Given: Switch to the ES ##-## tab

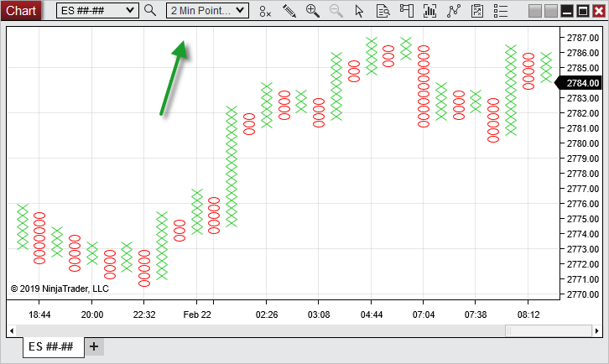Looking at the screenshot, I should tap(54, 346).
